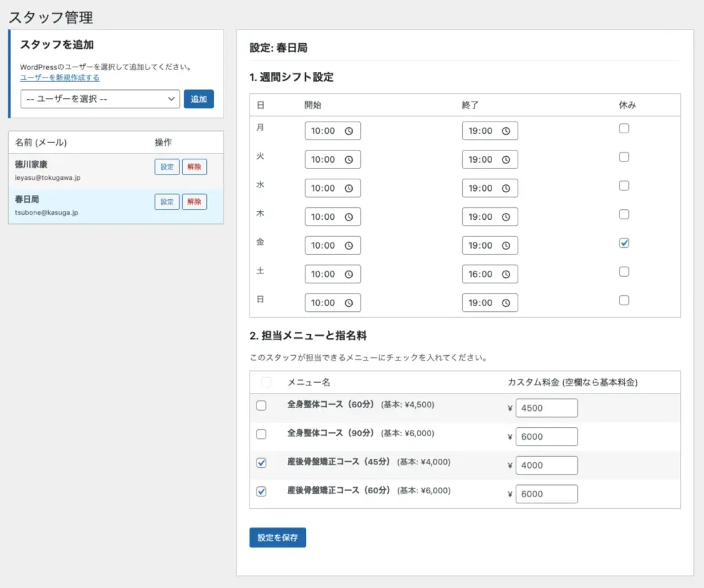Check the 全身整体コース（60分） menu checkbox
The width and height of the screenshot is (704, 588).
(261, 406)
